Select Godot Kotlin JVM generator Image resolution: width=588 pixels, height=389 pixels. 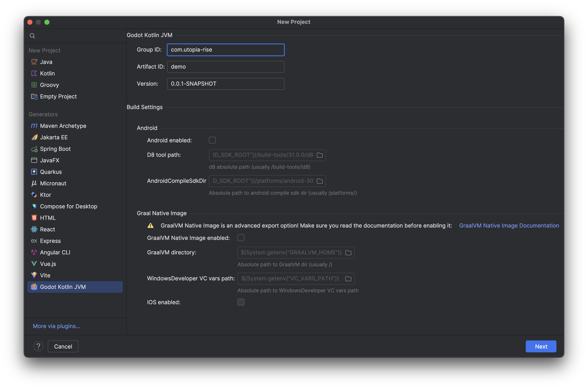pyautogui.click(x=75, y=287)
